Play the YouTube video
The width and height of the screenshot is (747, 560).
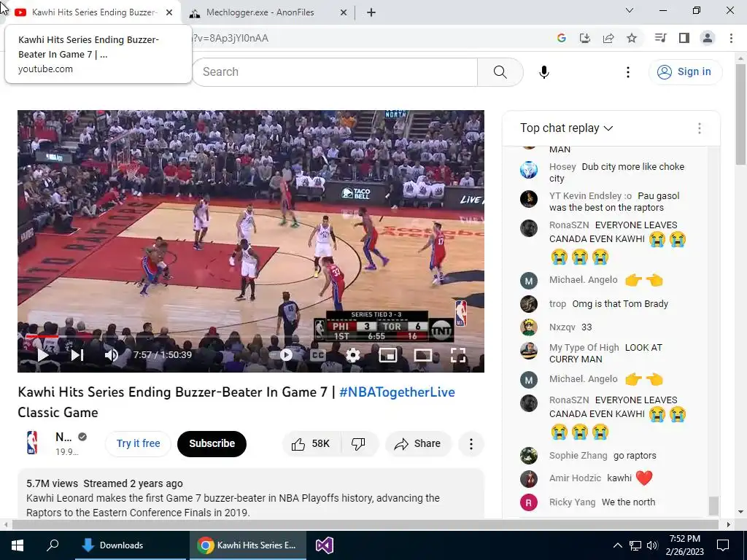43,355
